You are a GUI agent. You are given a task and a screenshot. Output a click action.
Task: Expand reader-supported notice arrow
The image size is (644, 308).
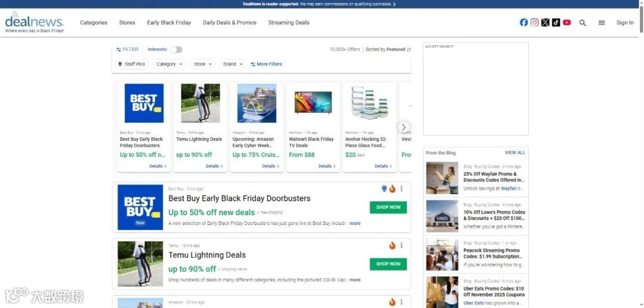point(394,4)
